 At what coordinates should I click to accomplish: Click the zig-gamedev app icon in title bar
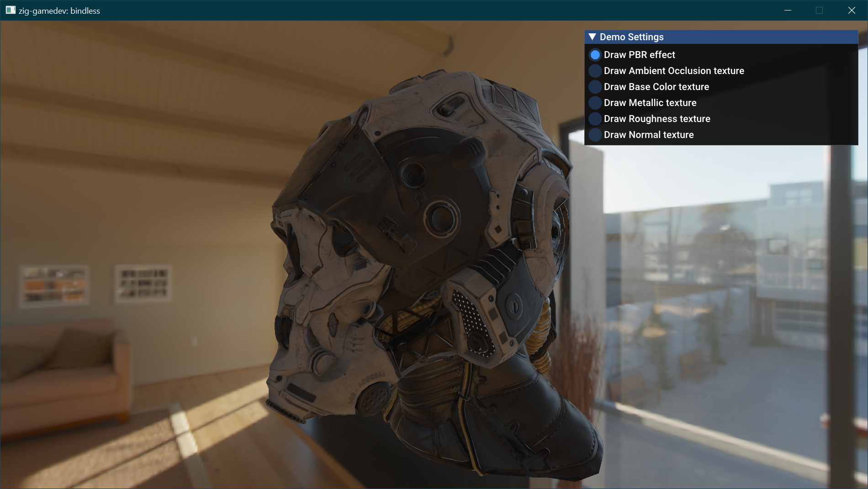pos(11,10)
